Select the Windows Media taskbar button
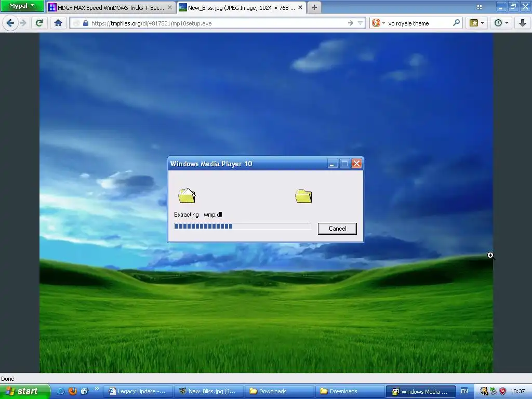Image resolution: width=532 pixels, height=399 pixels. point(421,391)
